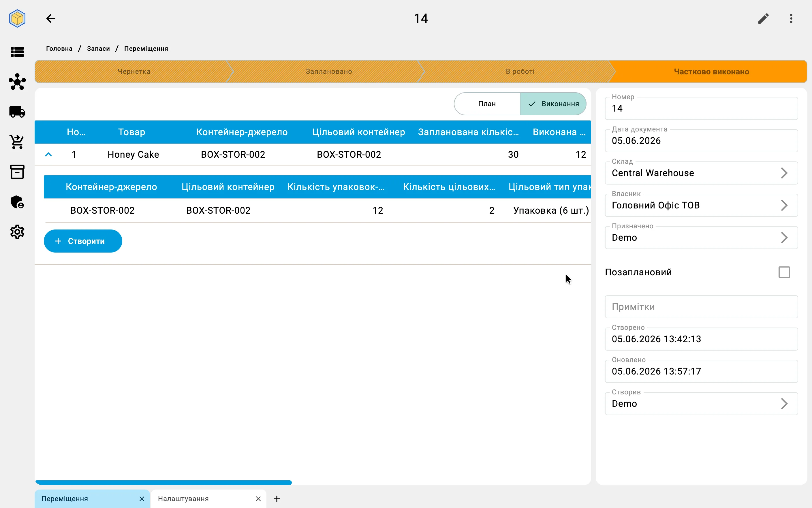The width and height of the screenshot is (812, 508).
Task: Open the Власник field chevron
Action: [x=784, y=205]
